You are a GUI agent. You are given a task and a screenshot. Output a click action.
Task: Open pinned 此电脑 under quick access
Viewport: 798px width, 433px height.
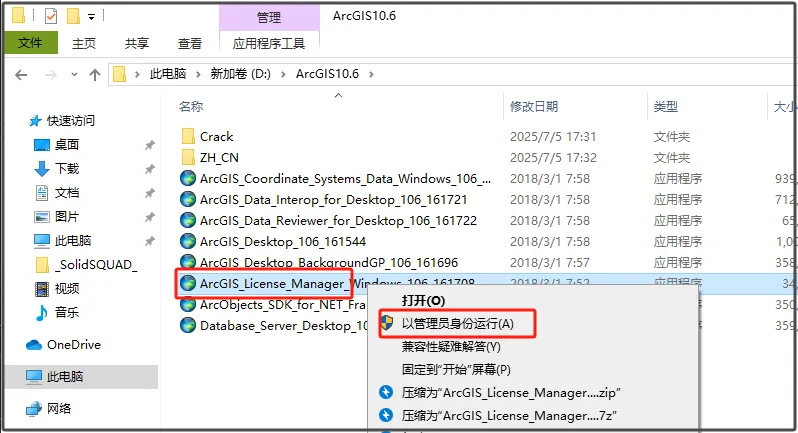(73, 240)
